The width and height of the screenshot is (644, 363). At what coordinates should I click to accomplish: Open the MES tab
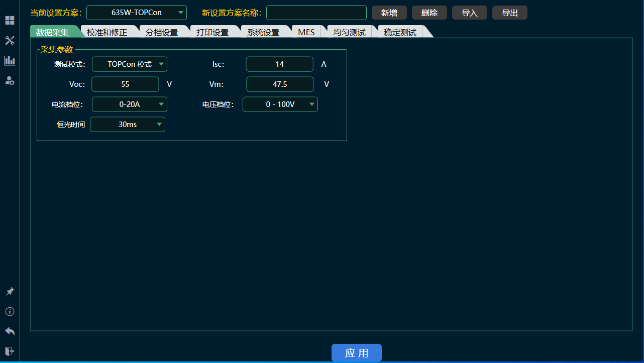(306, 31)
